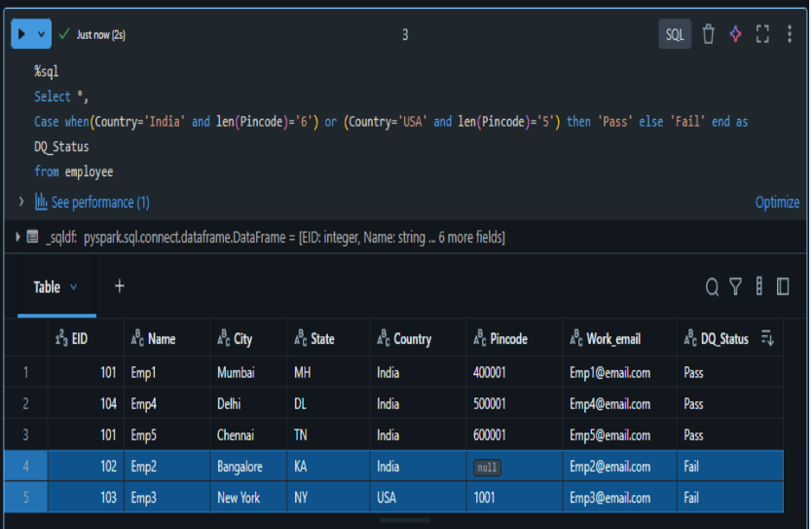This screenshot has width=812, height=529.
Task: Expand the See performance section chevron
Action: click(21, 202)
